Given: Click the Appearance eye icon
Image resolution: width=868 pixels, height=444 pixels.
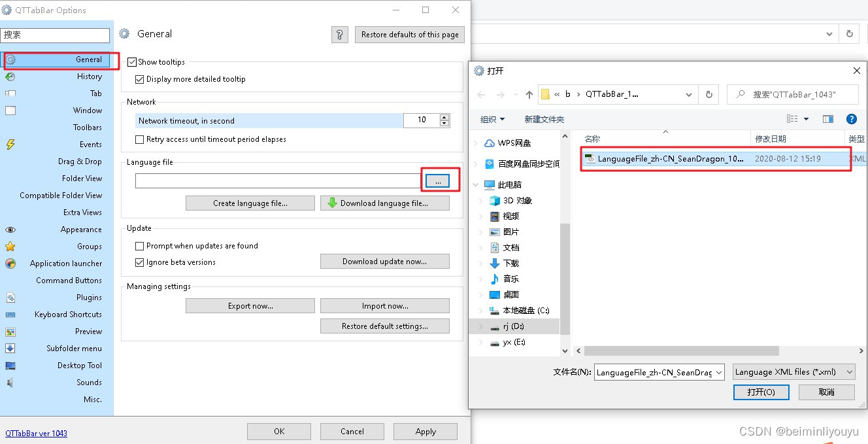Looking at the screenshot, I should coord(10,230).
